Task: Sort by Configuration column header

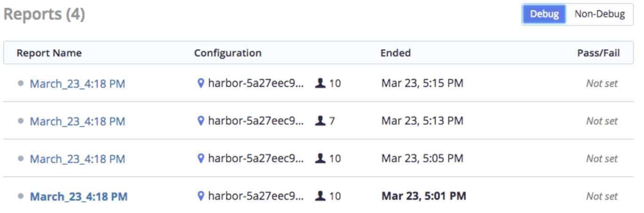Action: coord(228,53)
